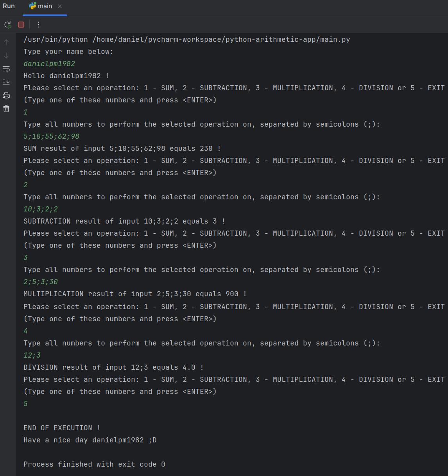
Task: Click 'SUBTRACTION result of input' output line
Action: pyautogui.click(x=124, y=221)
